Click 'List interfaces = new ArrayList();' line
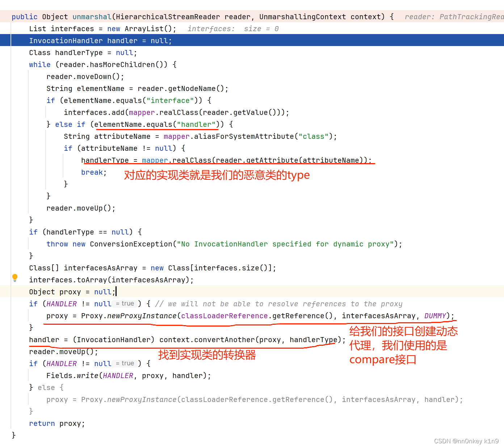This screenshot has height=448, width=504. [103, 29]
